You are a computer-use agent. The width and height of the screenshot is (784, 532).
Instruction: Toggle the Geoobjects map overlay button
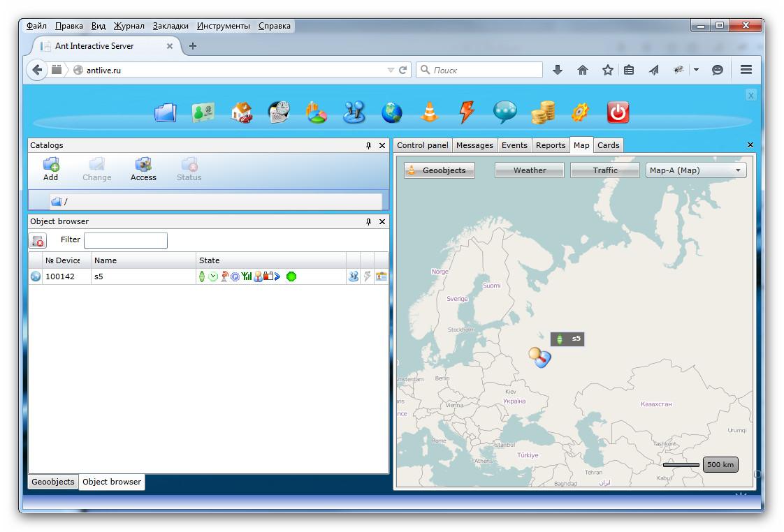point(439,170)
